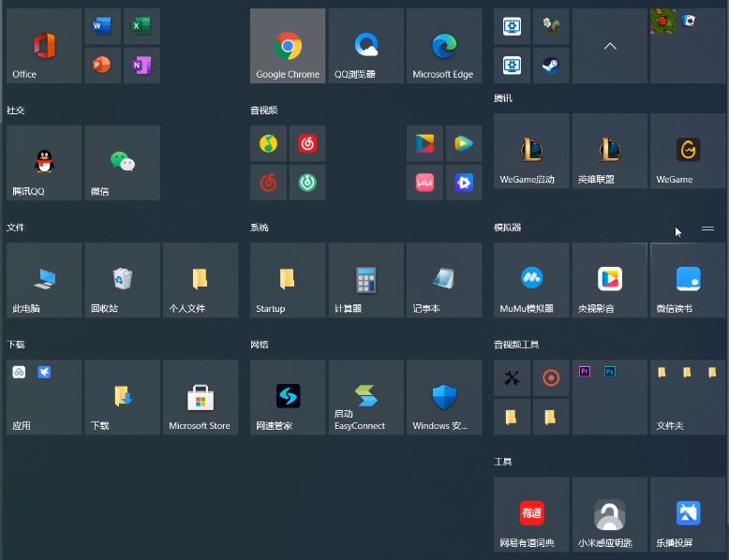Viewport: 729px width, 560px height.
Task: Open Google Chrome tile
Action: click(x=288, y=46)
